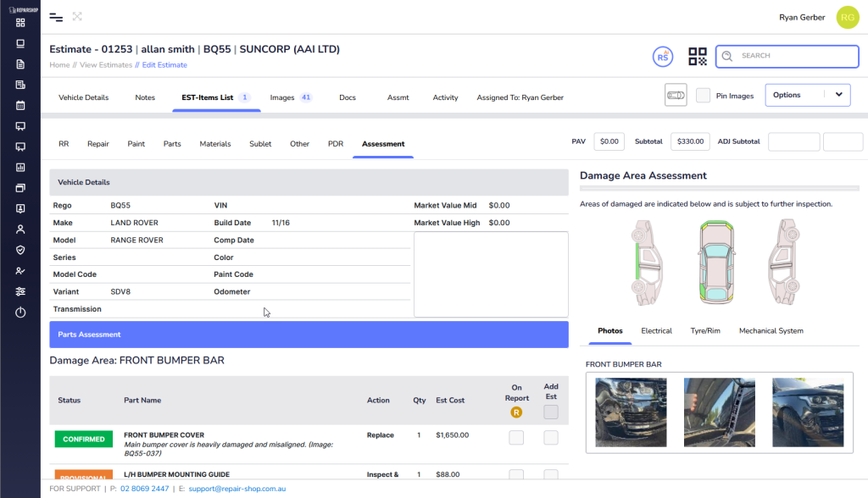Open the Repair sub-tab

[x=98, y=144]
